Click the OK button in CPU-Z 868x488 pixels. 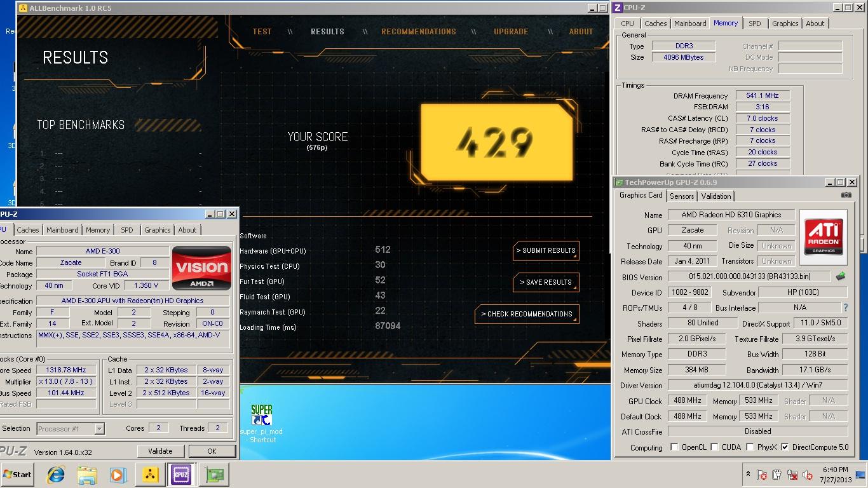coord(212,451)
